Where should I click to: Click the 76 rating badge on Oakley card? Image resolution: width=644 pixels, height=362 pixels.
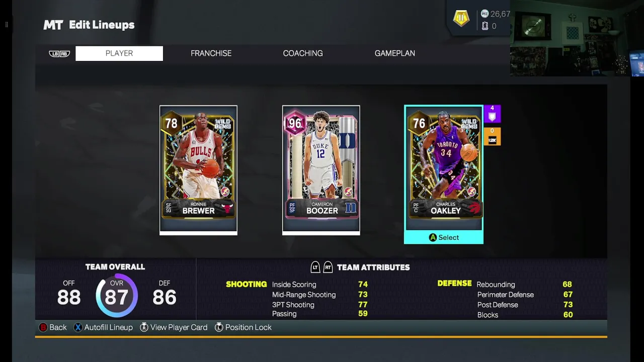tap(419, 123)
